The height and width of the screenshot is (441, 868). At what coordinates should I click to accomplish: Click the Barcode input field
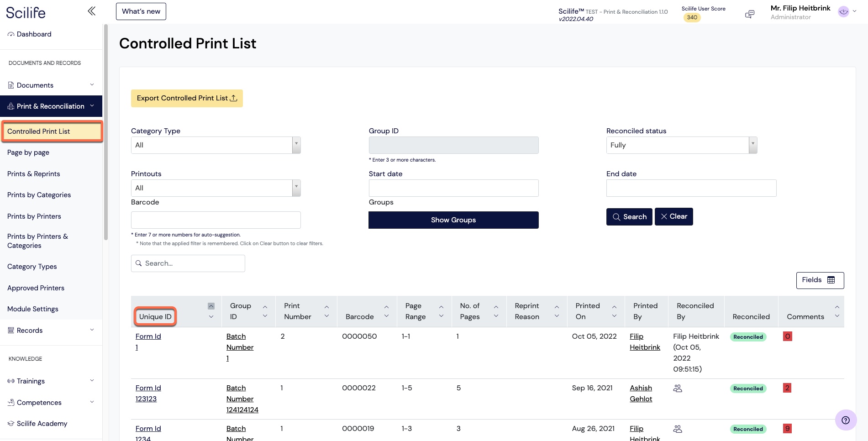pos(216,220)
